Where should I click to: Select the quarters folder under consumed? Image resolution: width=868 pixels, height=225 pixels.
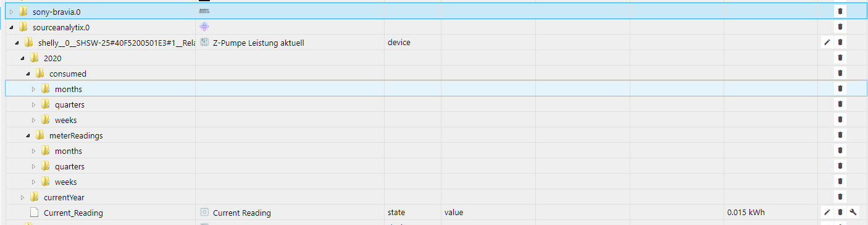(x=69, y=104)
